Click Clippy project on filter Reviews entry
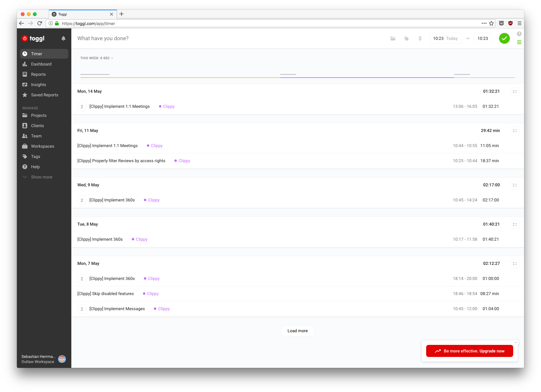 click(x=182, y=161)
